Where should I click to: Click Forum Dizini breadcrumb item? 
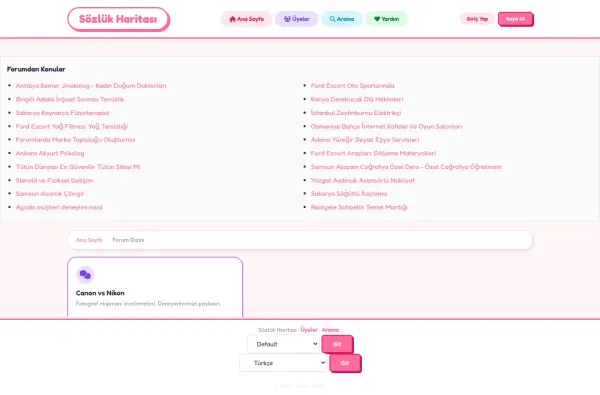point(128,240)
